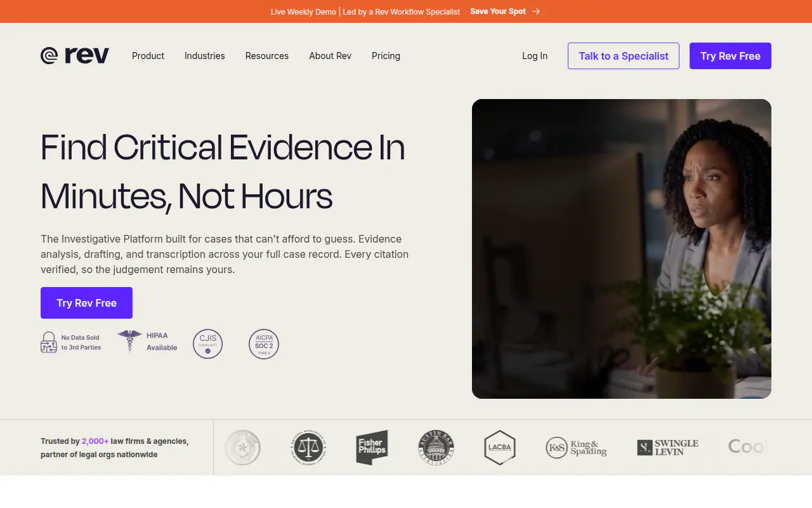
Task: Click the CJIS compliant badge
Action: click(x=208, y=344)
